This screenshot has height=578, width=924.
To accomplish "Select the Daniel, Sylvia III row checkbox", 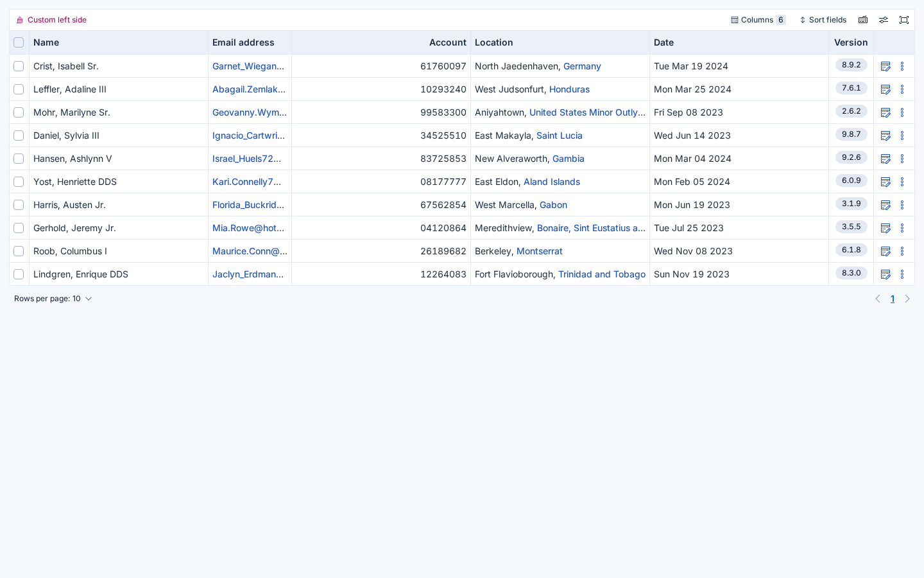I will point(19,136).
